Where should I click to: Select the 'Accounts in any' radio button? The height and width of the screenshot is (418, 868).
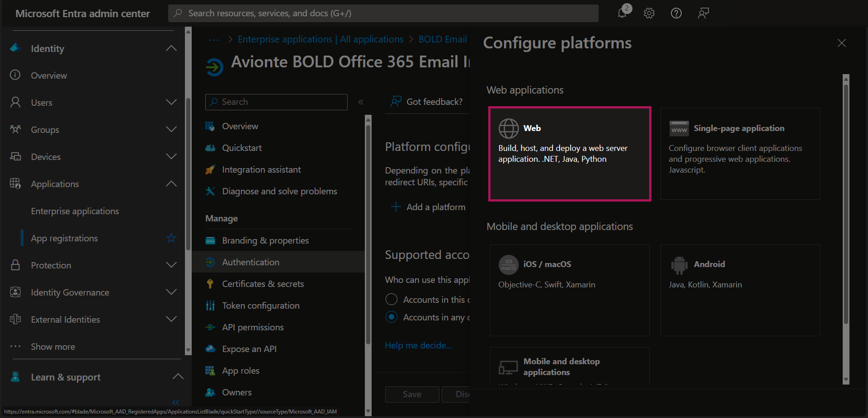392,317
